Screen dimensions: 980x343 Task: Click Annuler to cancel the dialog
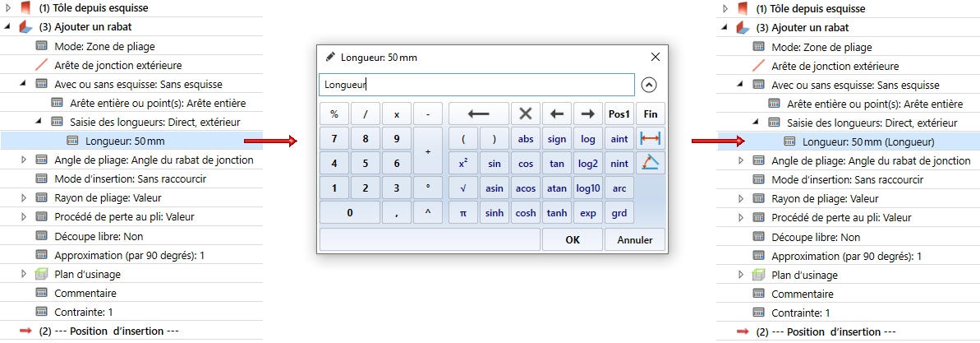click(635, 239)
